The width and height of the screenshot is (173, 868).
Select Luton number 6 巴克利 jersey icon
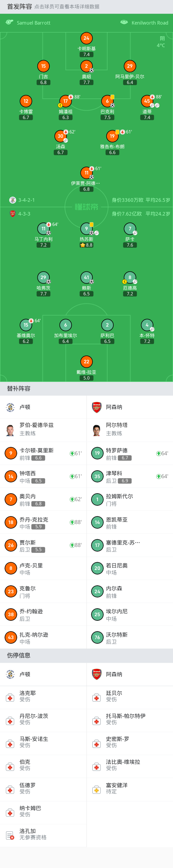(x=107, y=101)
